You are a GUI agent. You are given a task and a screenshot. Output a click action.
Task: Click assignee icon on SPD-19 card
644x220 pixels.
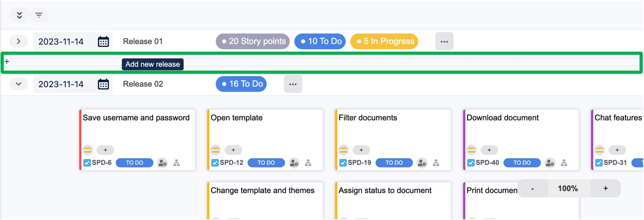[x=422, y=163]
